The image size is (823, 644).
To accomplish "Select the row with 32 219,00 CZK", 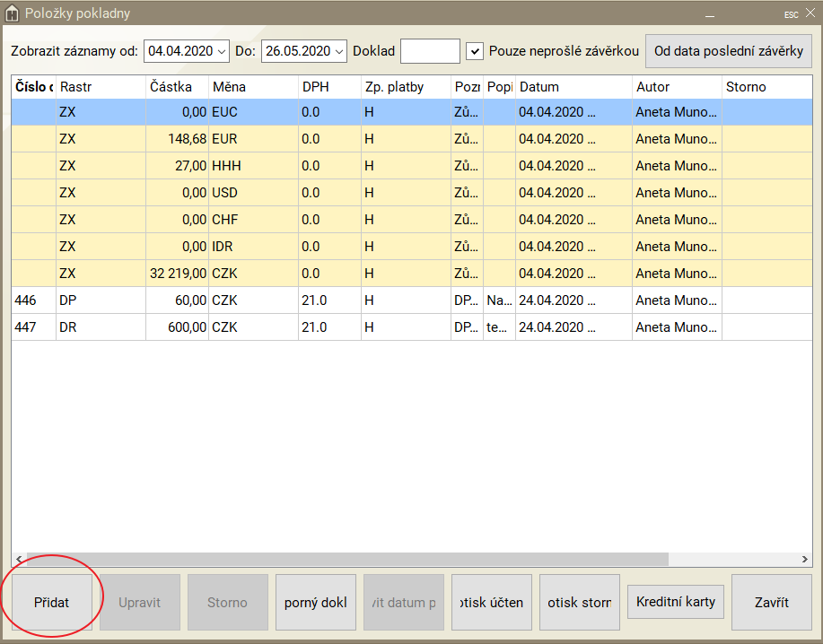I will 269,274.
